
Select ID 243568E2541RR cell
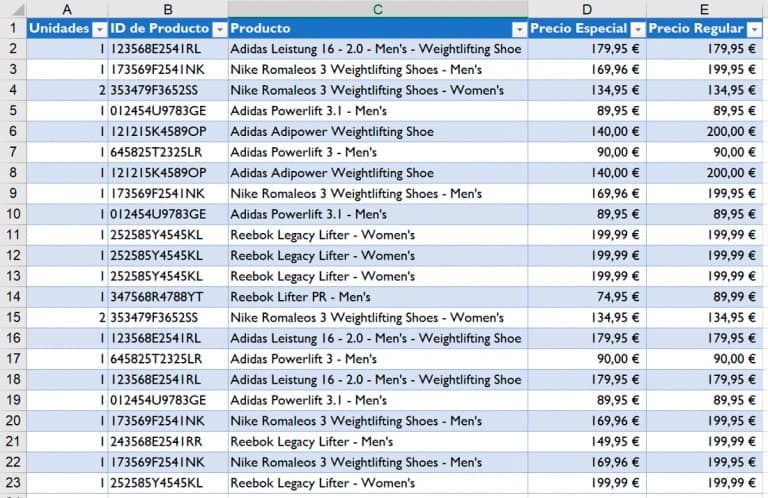pos(168,441)
